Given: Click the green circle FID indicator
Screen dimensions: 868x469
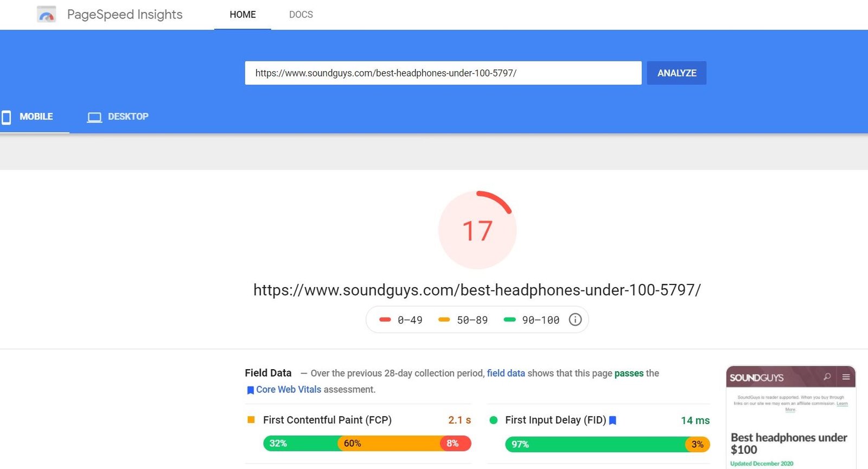Looking at the screenshot, I should (x=494, y=420).
